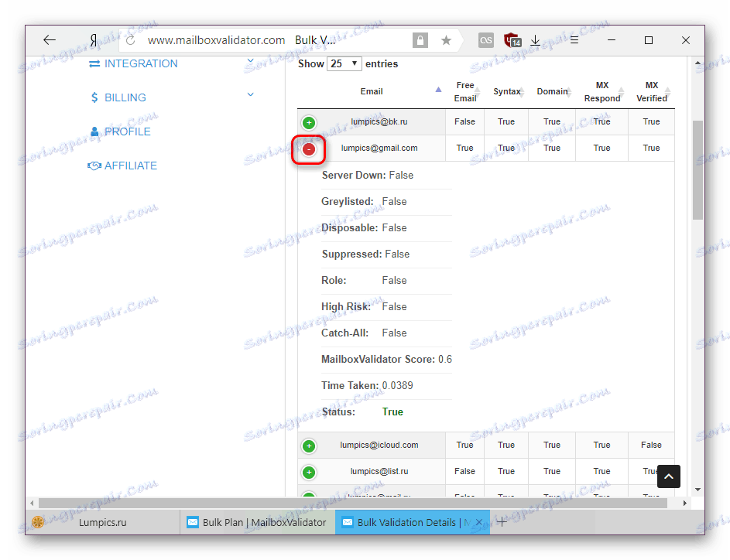730x560 pixels.
Task: Click the scroll down arrow
Action: tap(697, 490)
